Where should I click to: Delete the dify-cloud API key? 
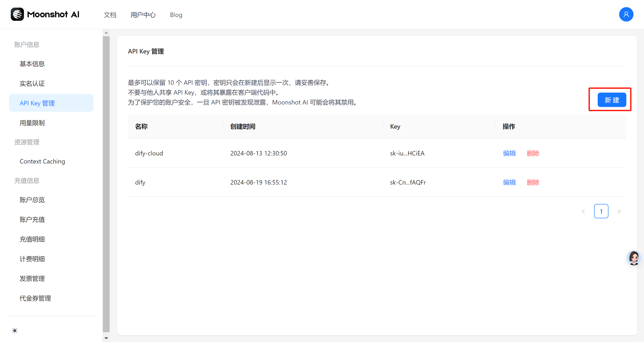pyautogui.click(x=533, y=153)
